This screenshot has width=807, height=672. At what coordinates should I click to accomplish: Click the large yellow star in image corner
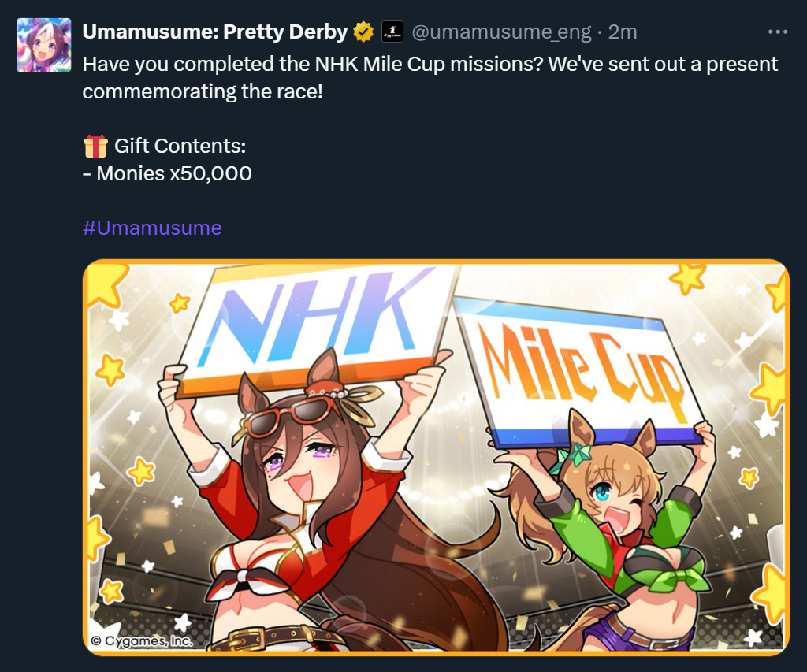pos(103,282)
